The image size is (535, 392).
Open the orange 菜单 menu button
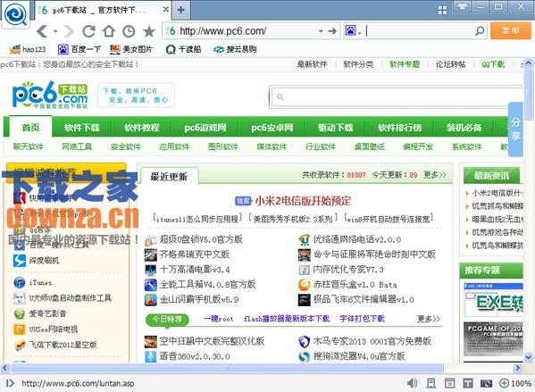point(510,31)
